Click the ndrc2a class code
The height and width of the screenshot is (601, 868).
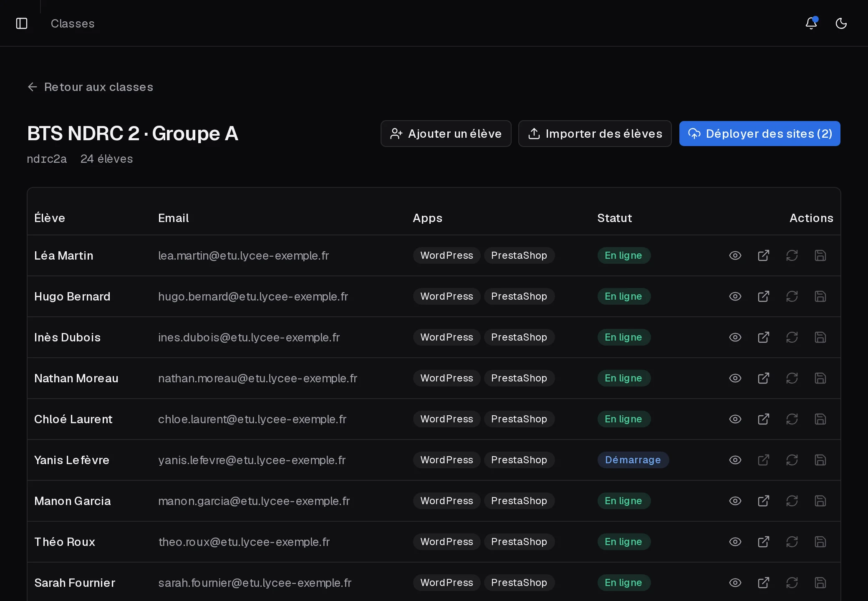point(47,159)
